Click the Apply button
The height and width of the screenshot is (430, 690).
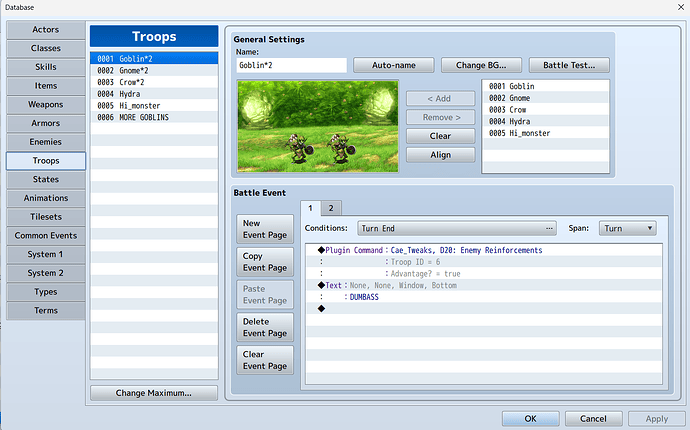[657, 419]
